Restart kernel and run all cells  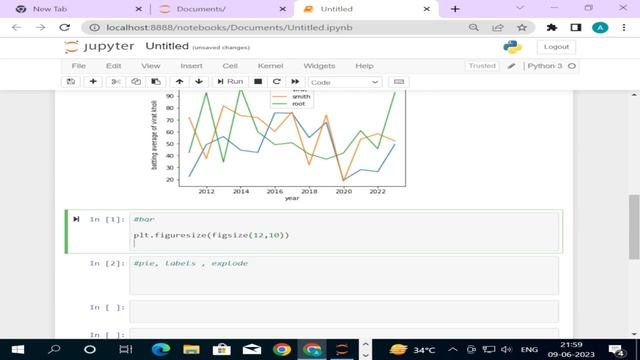click(295, 82)
